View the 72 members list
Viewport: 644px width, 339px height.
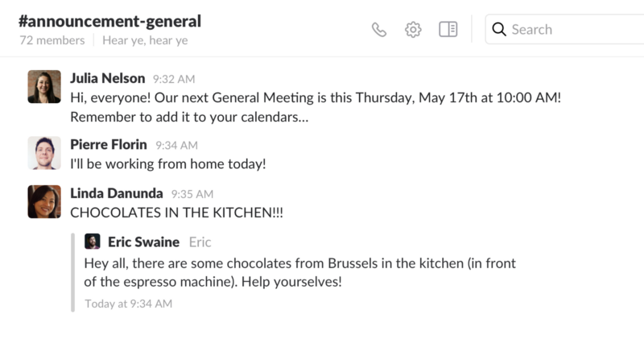coord(52,40)
